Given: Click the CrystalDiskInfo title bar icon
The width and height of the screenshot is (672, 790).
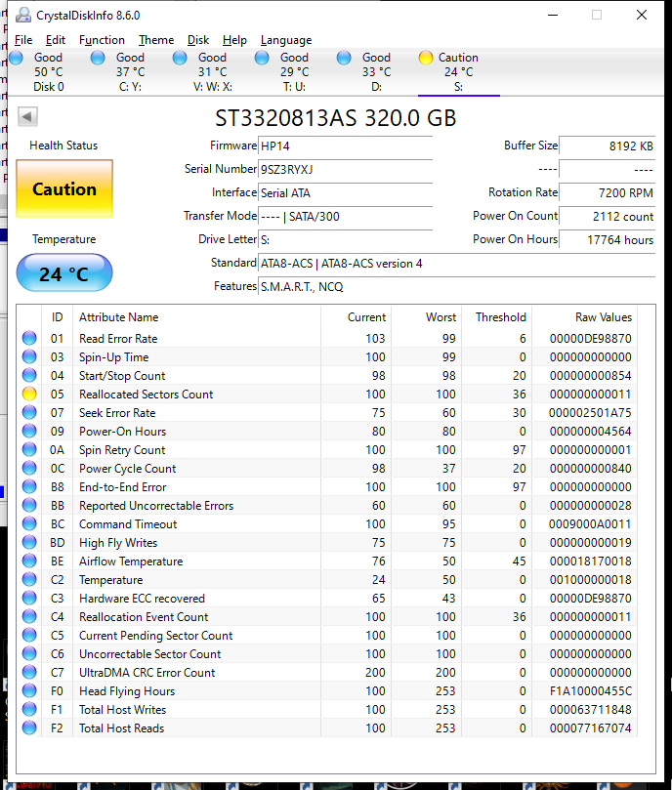Looking at the screenshot, I should [x=22, y=15].
